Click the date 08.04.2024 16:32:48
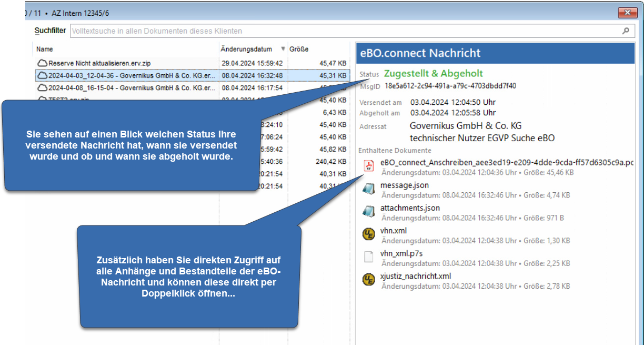 252,76
